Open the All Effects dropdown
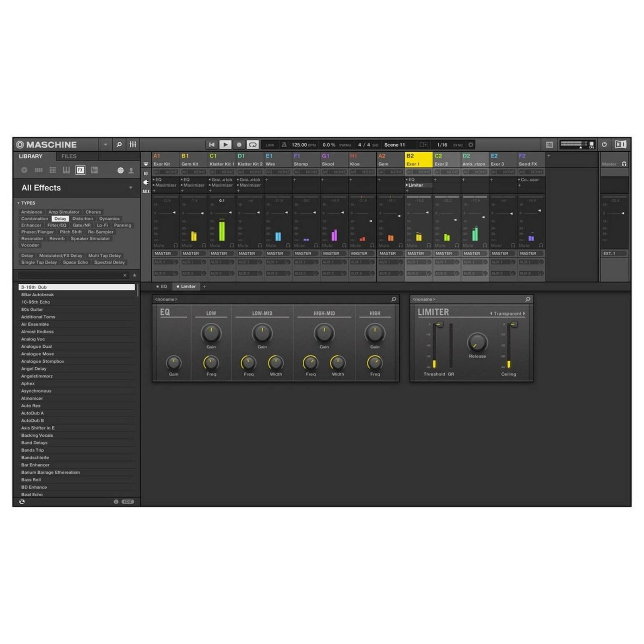644x644 pixels. [x=130, y=188]
